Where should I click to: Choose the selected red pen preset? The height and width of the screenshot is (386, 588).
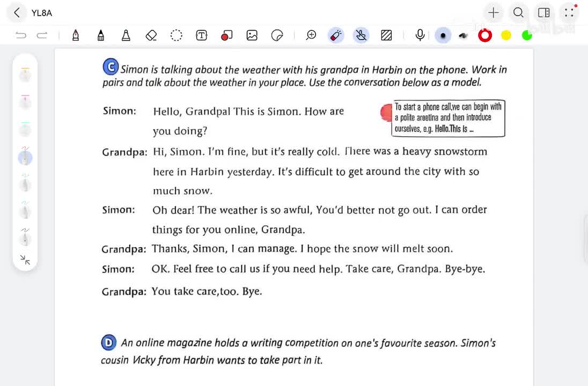(x=25, y=156)
